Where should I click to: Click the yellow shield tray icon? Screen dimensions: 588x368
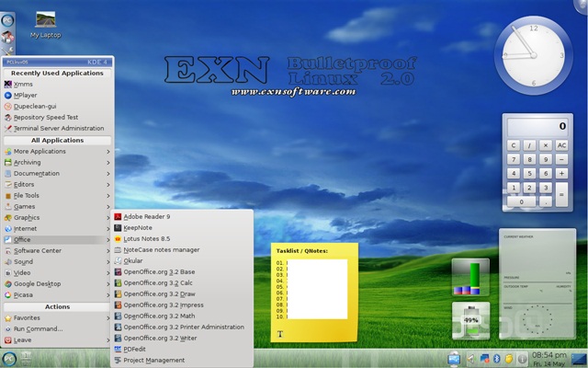[509, 359]
